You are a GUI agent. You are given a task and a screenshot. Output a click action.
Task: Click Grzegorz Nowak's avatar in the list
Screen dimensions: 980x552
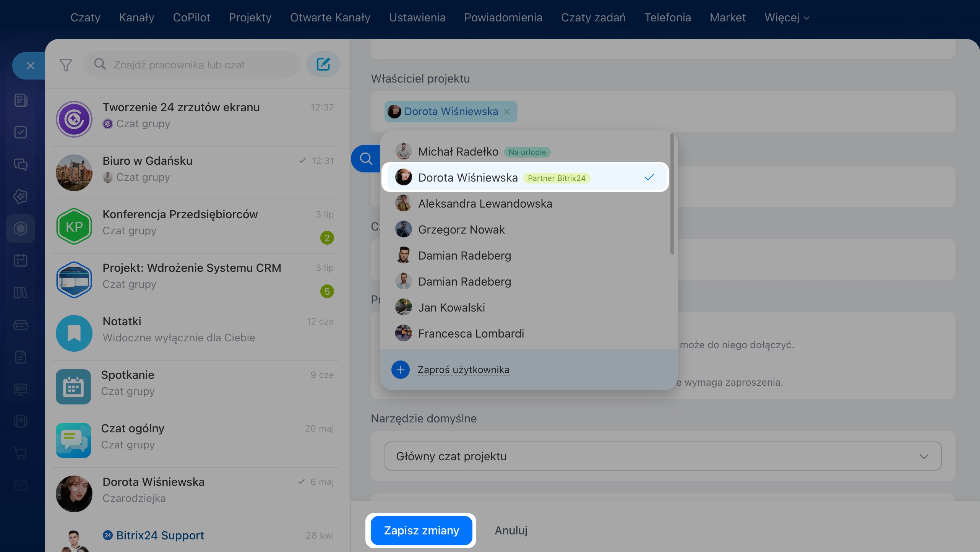coord(403,229)
